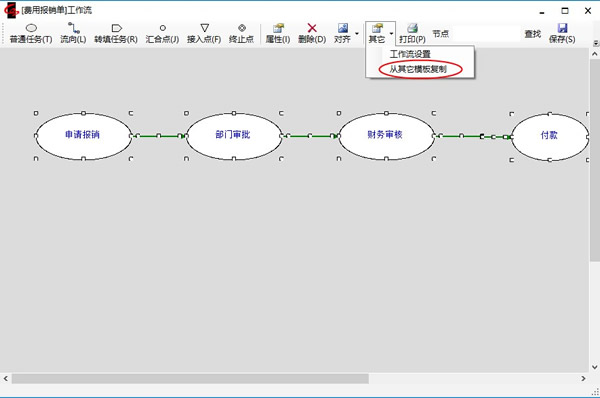Select the 部门审批 workflow node
The height and width of the screenshot is (398, 600).
point(233,135)
